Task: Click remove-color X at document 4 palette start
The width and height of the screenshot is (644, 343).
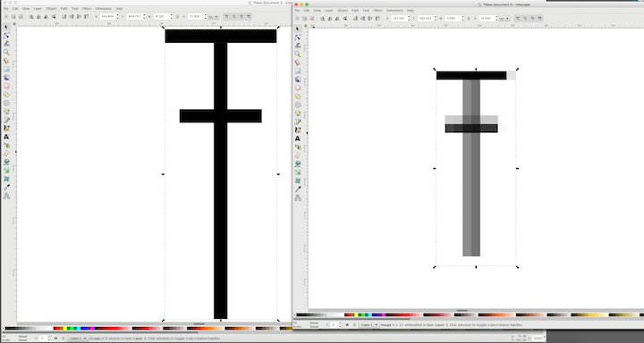Action: [x=294, y=315]
